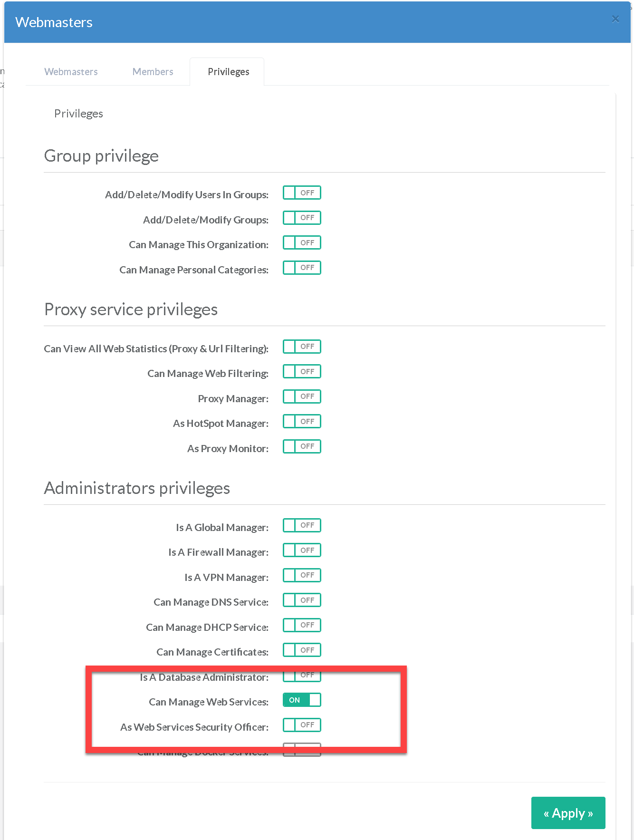Image resolution: width=634 pixels, height=840 pixels.
Task: Enable Add/Delete/Modify Users In Groups
Action: click(302, 193)
